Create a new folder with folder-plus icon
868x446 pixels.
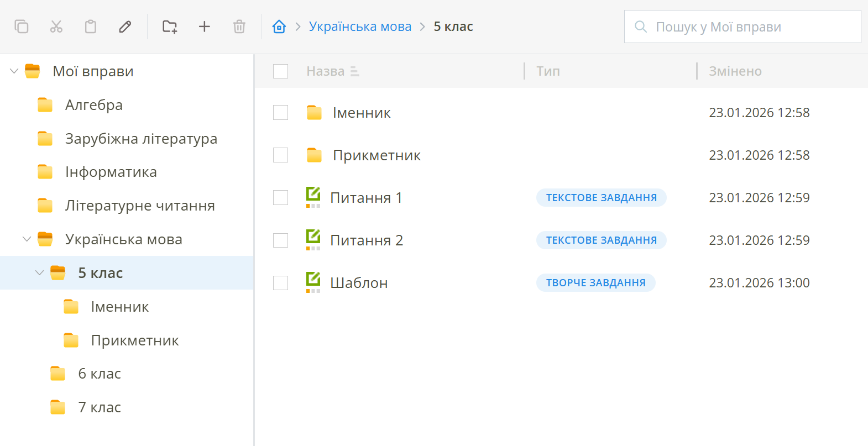point(170,27)
